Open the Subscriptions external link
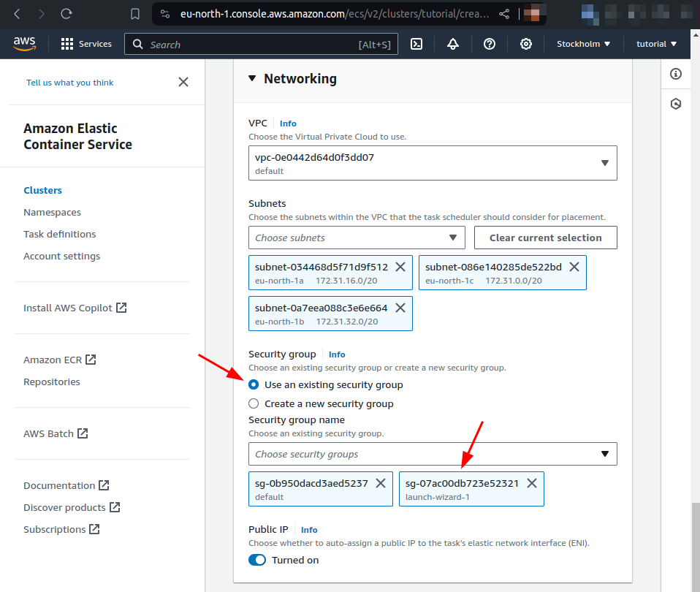 tap(61, 529)
